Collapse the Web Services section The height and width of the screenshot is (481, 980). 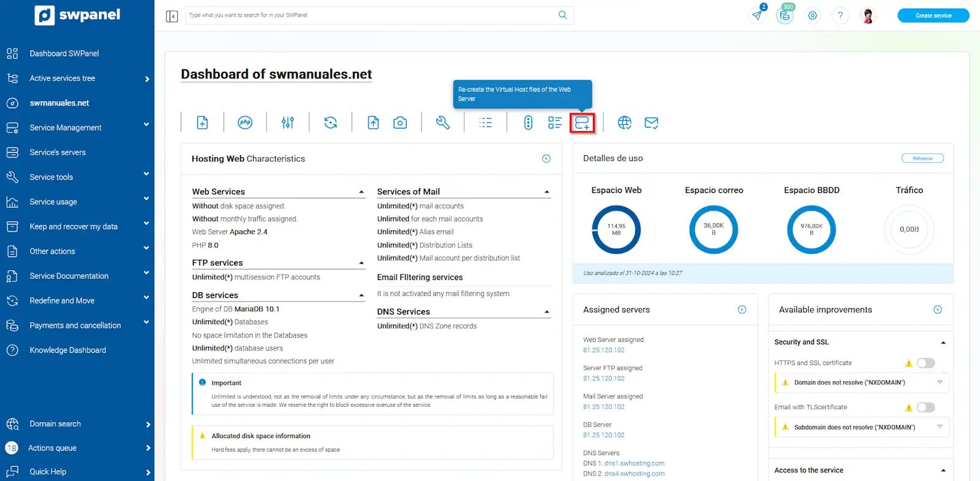tap(361, 192)
